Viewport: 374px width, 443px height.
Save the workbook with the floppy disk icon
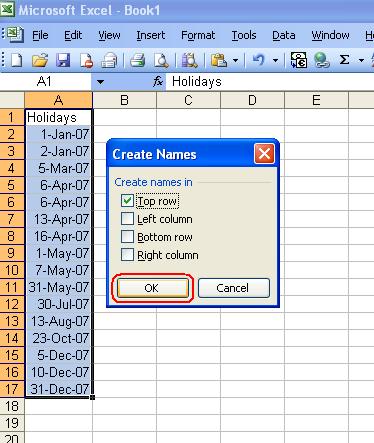63,61
